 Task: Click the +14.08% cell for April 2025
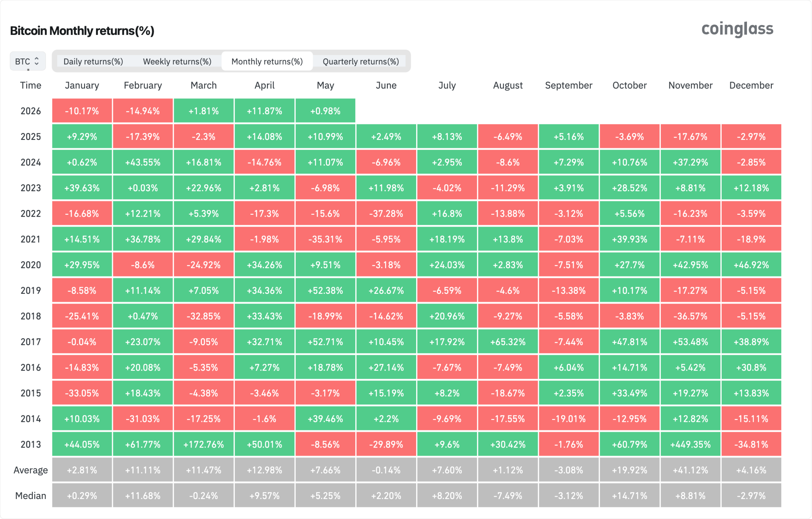point(265,136)
